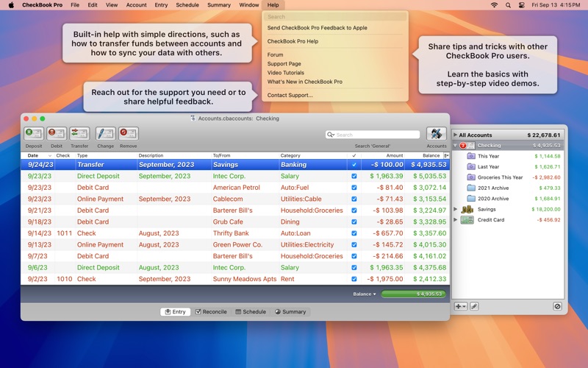588x368 pixels.
Task: Select the Grub Cafe Dining transaction
Action: coord(235,222)
